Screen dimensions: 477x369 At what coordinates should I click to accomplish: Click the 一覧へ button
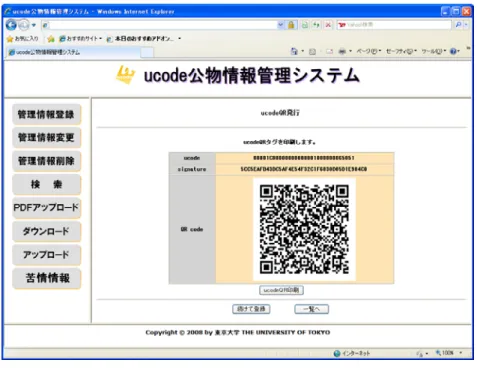click(311, 309)
